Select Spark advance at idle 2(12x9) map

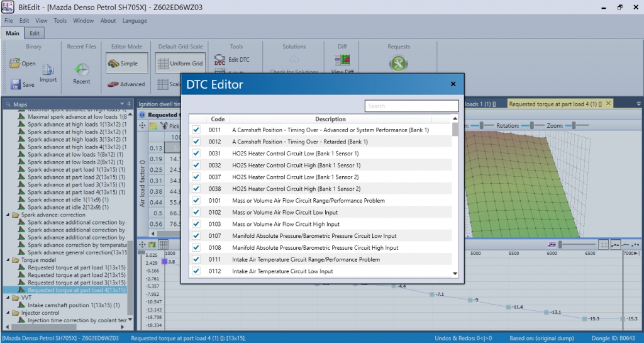68,208
